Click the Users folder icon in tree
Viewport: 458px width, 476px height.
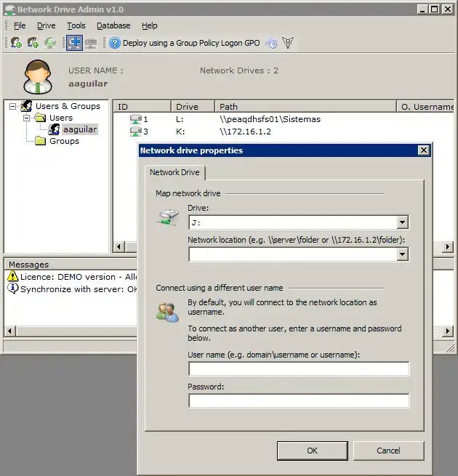(40, 118)
